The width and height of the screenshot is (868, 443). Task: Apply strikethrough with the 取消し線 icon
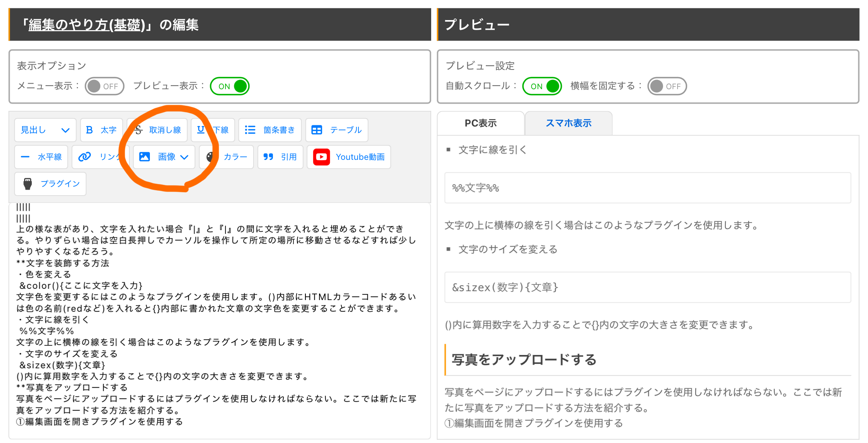(x=139, y=130)
